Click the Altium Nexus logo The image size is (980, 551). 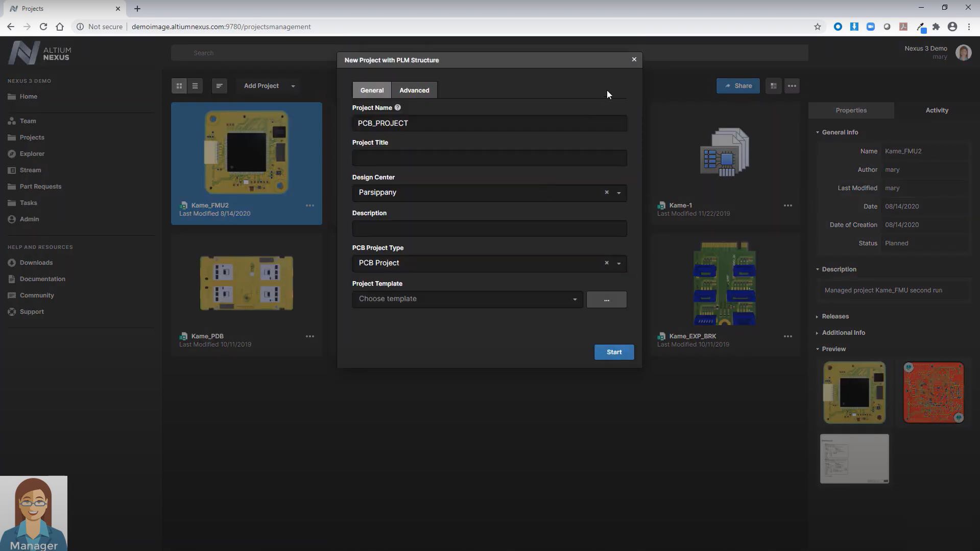[x=38, y=52]
